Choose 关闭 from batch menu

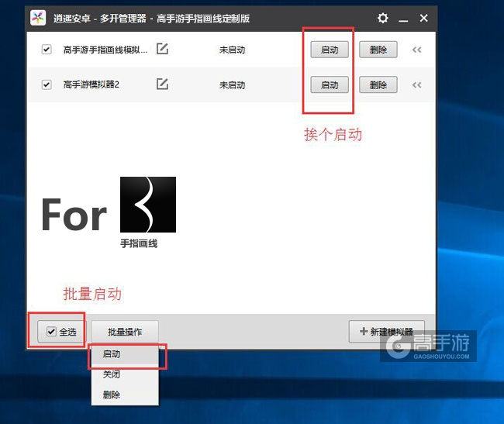pos(125,374)
